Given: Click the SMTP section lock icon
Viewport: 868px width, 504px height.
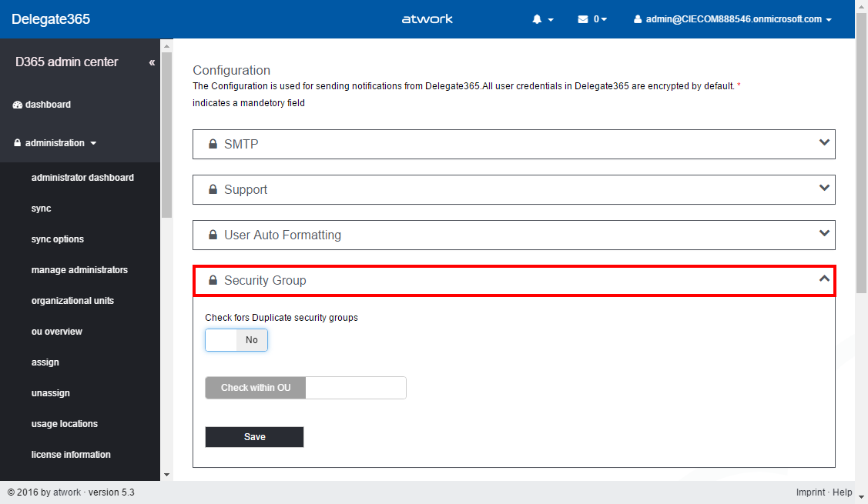Looking at the screenshot, I should point(213,144).
